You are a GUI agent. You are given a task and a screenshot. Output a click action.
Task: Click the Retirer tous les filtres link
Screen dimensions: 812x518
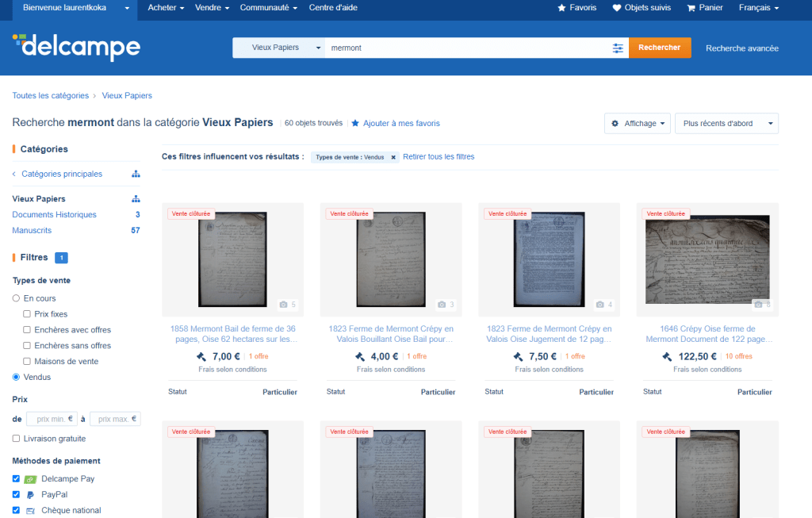coord(439,157)
